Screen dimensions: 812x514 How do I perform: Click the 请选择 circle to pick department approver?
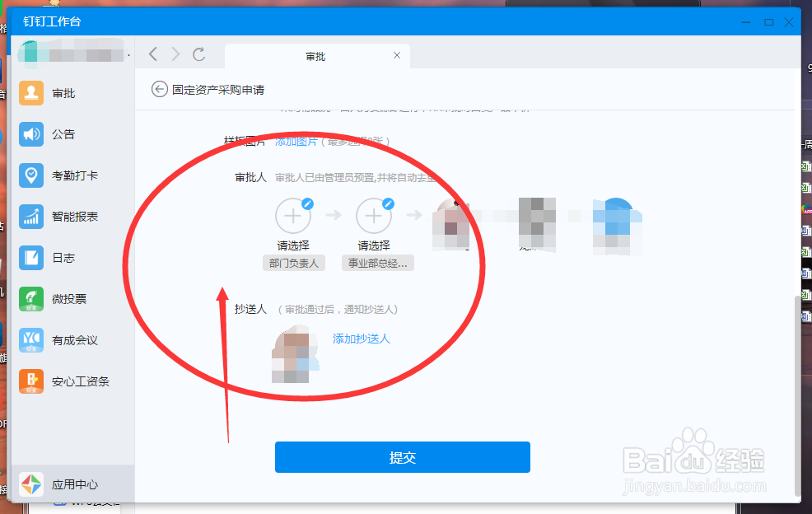click(293, 215)
